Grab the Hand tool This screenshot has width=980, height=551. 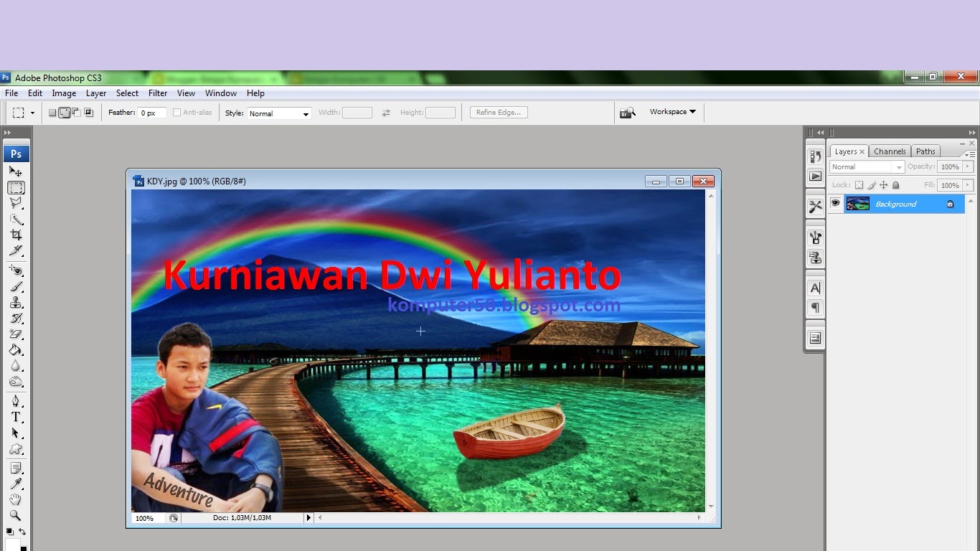pyautogui.click(x=17, y=500)
